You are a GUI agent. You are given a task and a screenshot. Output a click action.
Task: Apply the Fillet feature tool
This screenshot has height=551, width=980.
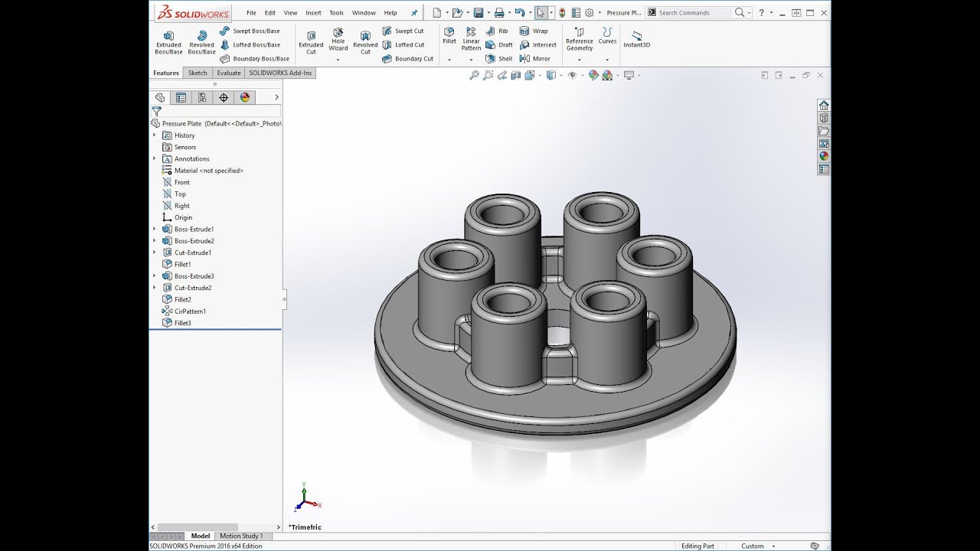(449, 36)
